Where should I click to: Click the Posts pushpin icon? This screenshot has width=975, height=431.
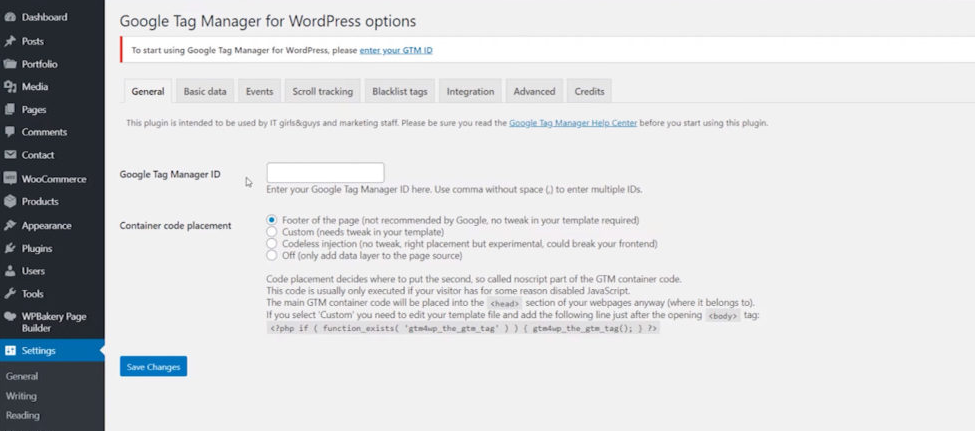point(10,41)
